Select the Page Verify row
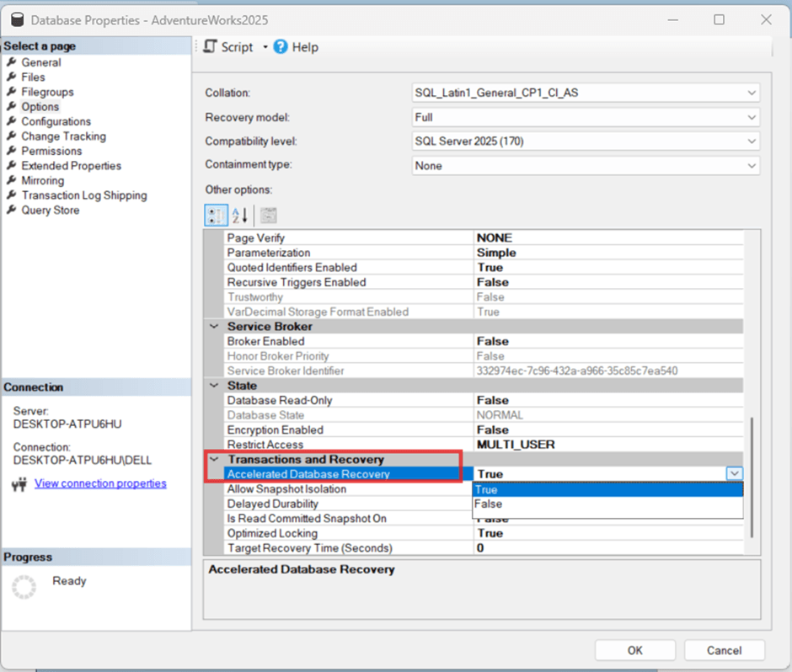Viewport: 792px width, 672px height. [484, 237]
